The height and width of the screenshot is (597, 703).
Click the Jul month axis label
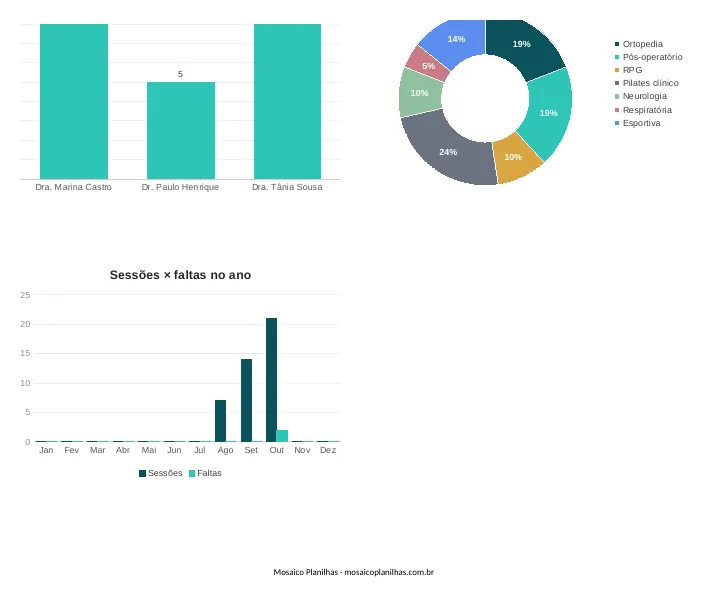click(x=200, y=450)
